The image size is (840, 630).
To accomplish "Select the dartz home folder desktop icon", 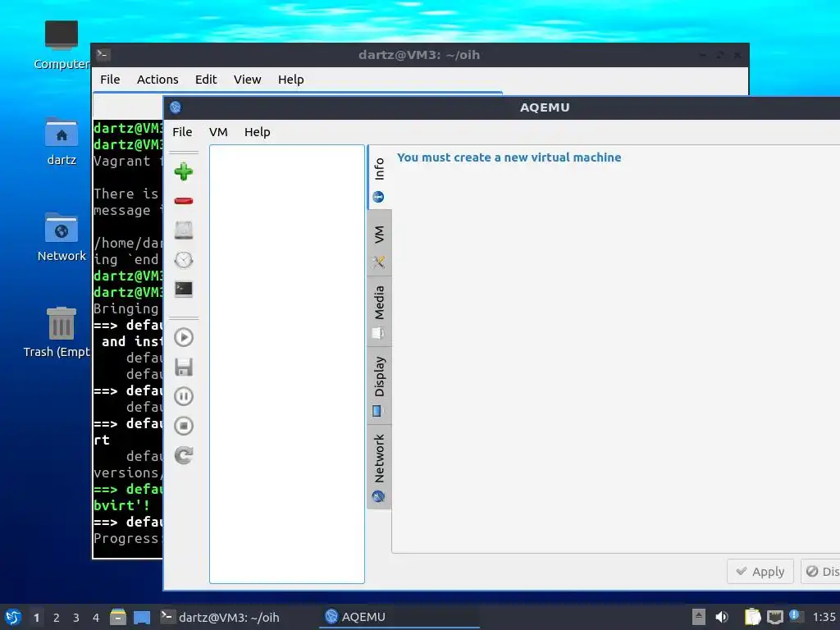I will [61, 142].
